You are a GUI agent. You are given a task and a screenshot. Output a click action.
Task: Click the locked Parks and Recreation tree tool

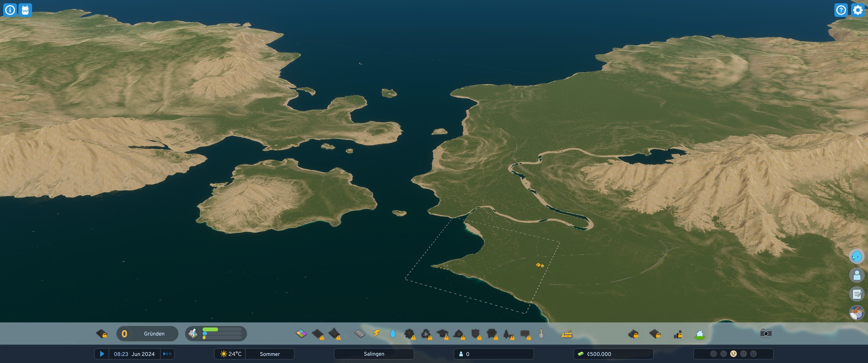[508, 334]
